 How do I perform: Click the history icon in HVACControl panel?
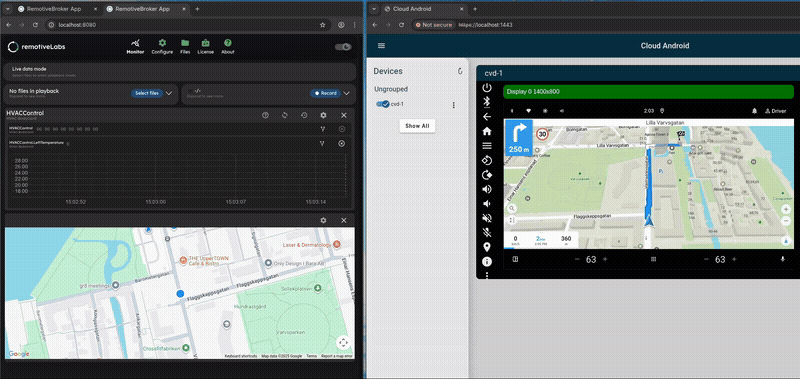click(x=304, y=115)
